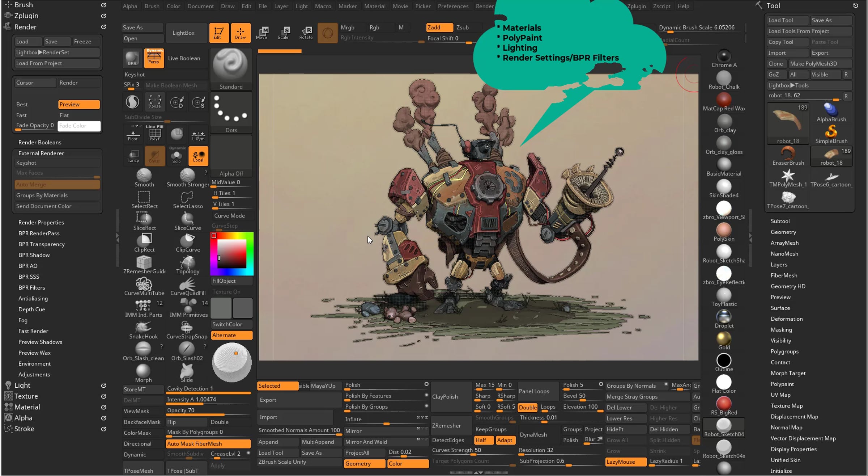The width and height of the screenshot is (868, 476).
Task: Open the Macro menu
Action: point(323,6)
